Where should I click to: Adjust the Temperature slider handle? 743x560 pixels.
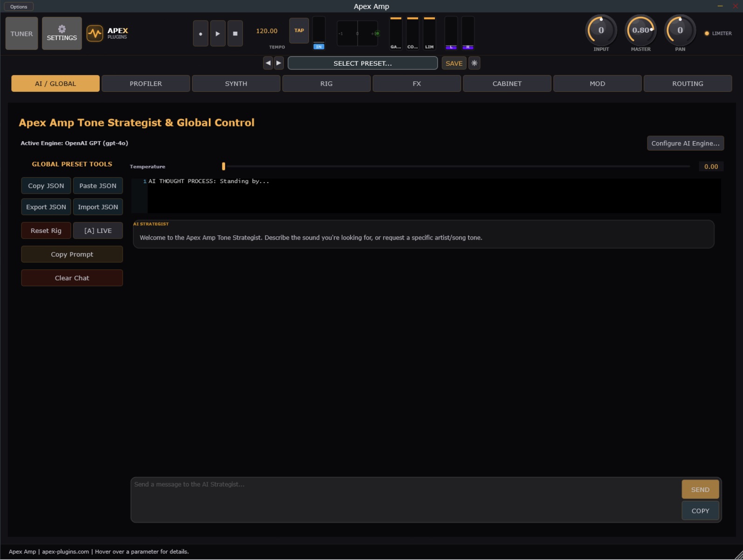[224, 166]
